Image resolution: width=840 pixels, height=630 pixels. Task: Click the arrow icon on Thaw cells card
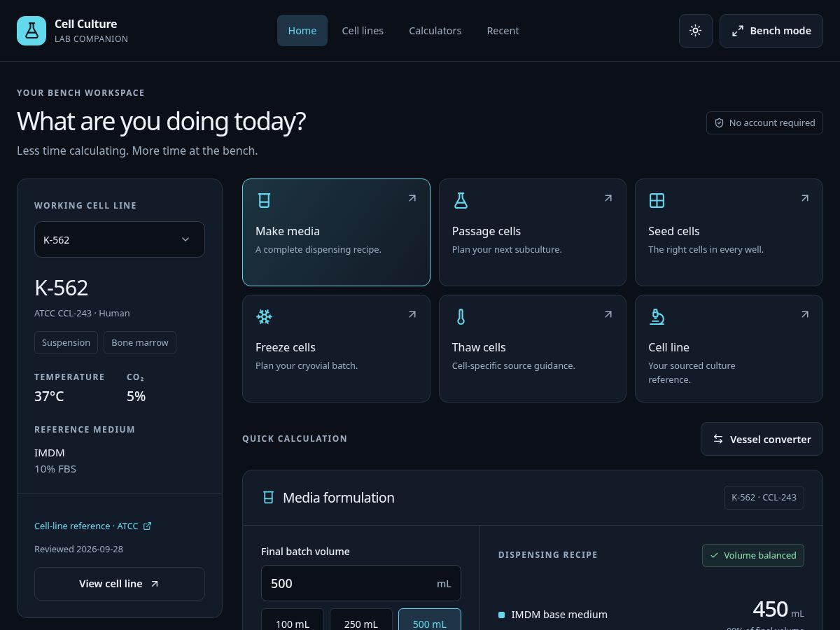[608, 314]
